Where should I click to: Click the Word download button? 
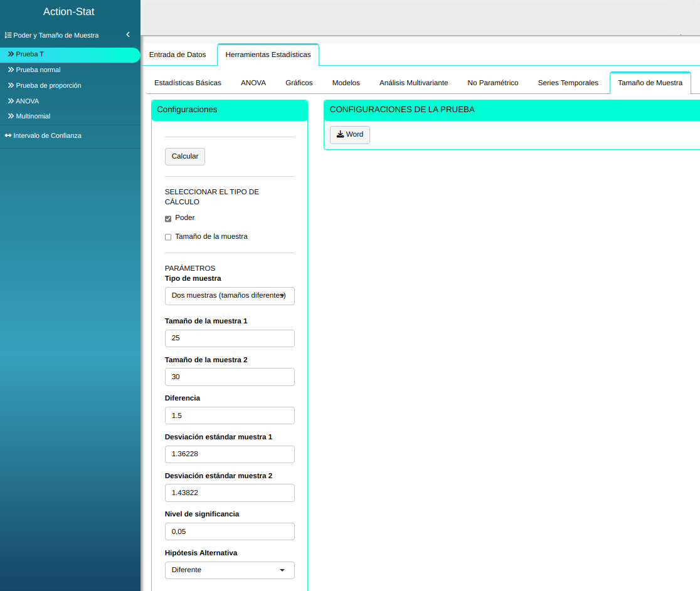(350, 135)
